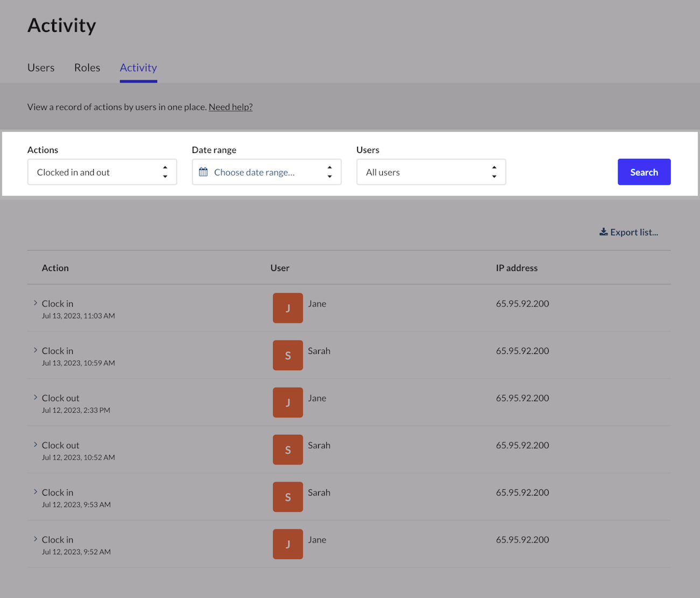Expand the Jul 12 10:52 AM Clock out entry
The width and height of the screenshot is (700, 598).
point(36,445)
